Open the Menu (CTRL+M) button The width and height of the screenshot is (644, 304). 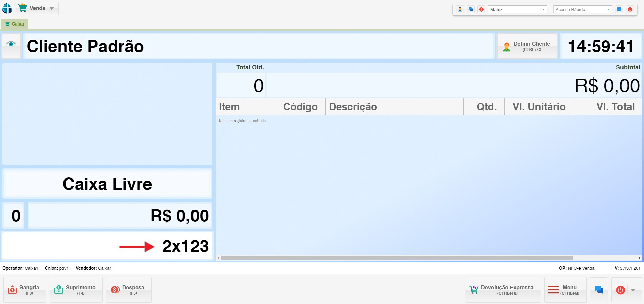pos(565,290)
